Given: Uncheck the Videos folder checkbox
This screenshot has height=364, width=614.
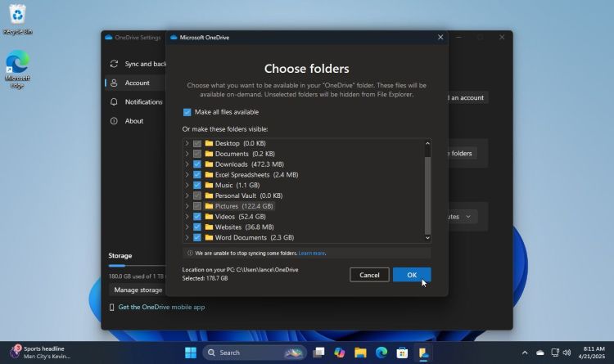Looking at the screenshot, I should click(197, 217).
